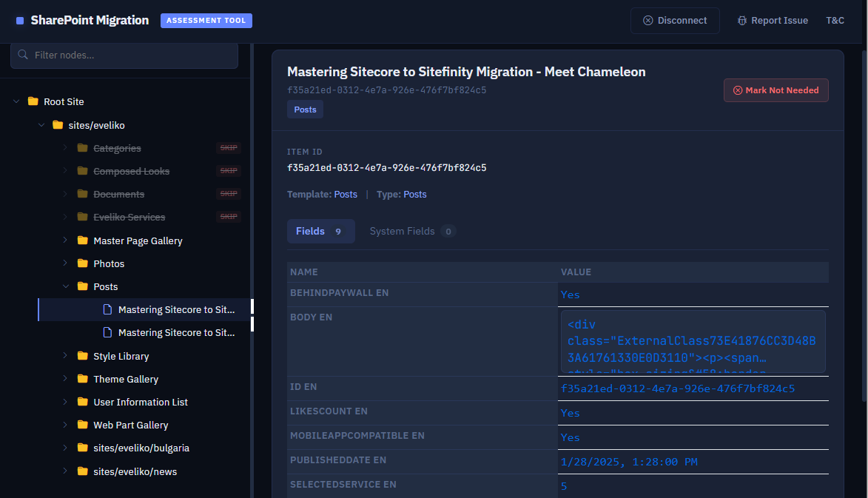The image size is (868, 498).
Task: Click the Disconnect button
Action: tap(675, 21)
